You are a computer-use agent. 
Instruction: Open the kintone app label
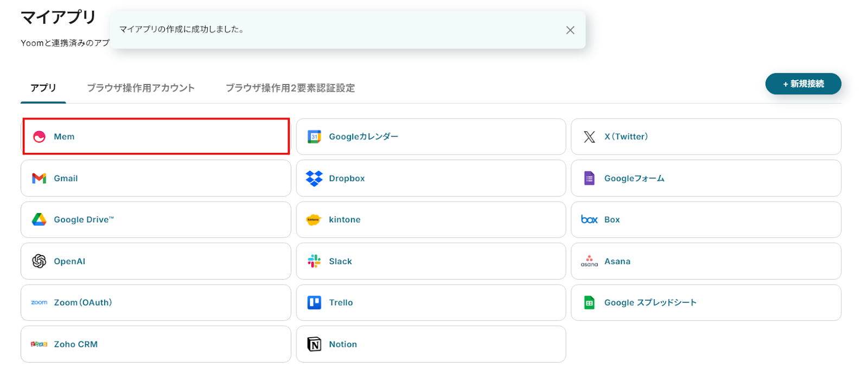(344, 220)
